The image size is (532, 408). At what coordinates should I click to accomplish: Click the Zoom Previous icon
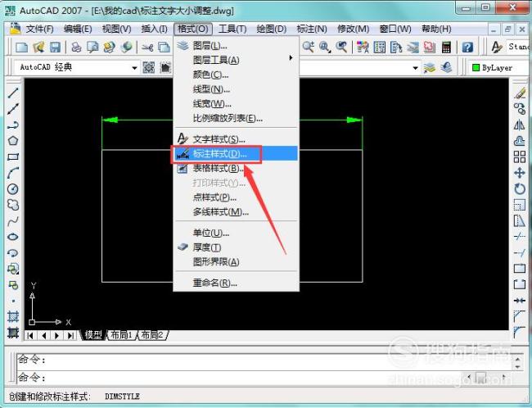tap(341, 48)
